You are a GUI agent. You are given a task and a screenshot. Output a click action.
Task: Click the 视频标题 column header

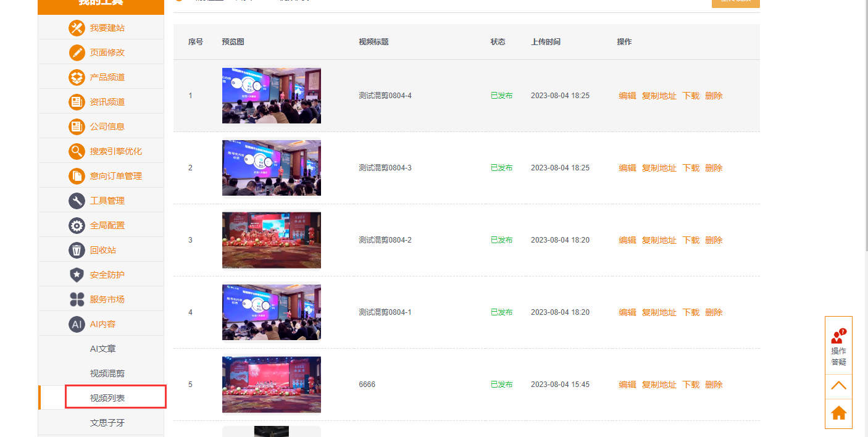coord(373,42)
